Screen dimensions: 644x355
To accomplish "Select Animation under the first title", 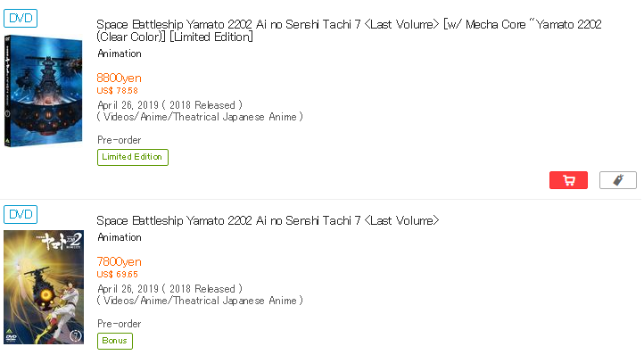I will [x=120, y=54].
